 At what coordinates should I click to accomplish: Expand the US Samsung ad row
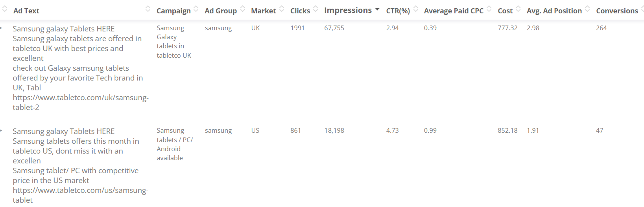pos(2,130)
